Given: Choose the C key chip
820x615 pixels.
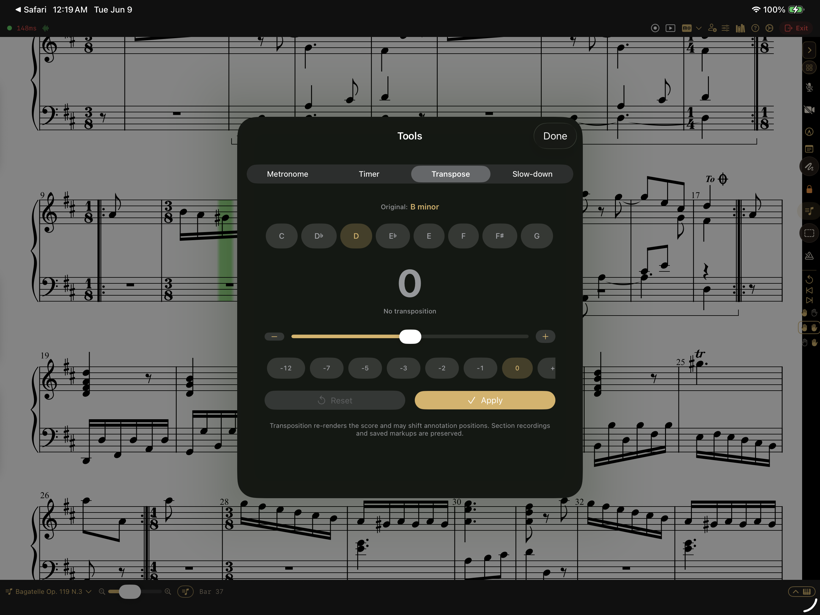Looking at the screenshot, I should click(281, 236).
